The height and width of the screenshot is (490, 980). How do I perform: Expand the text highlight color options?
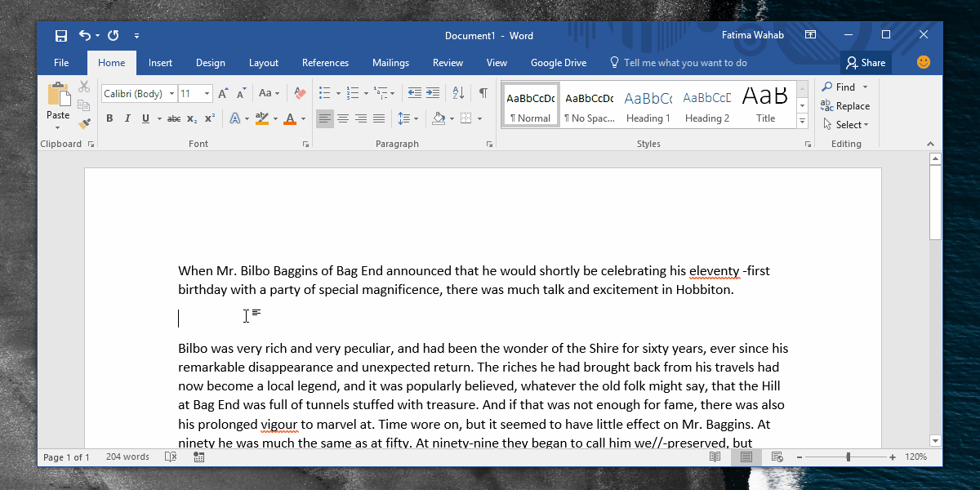pyautogui.click(x=274, y=118)
